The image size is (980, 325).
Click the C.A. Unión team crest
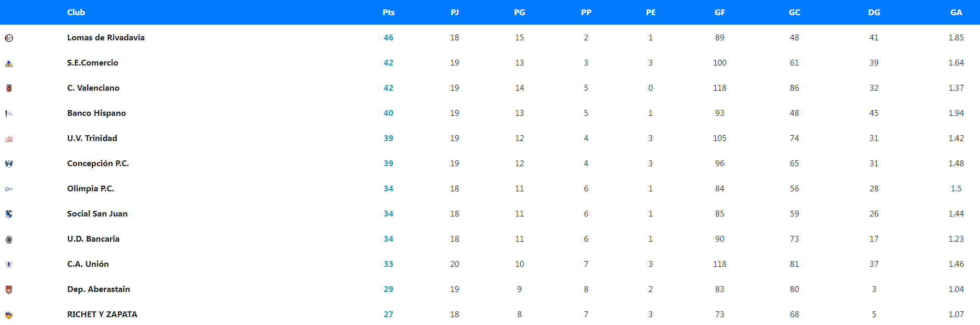[x=9, y=265]
